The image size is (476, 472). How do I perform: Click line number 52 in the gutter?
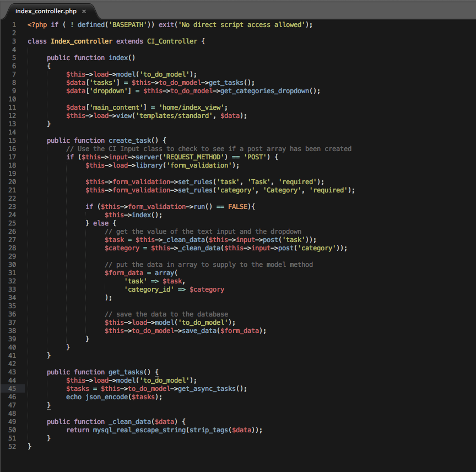pos(12,447)
